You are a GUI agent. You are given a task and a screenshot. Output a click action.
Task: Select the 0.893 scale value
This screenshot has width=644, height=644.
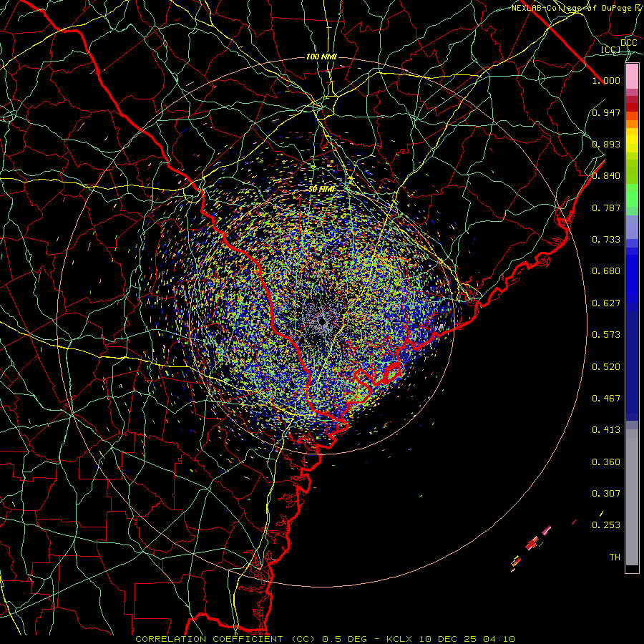[x=606, y=144]
